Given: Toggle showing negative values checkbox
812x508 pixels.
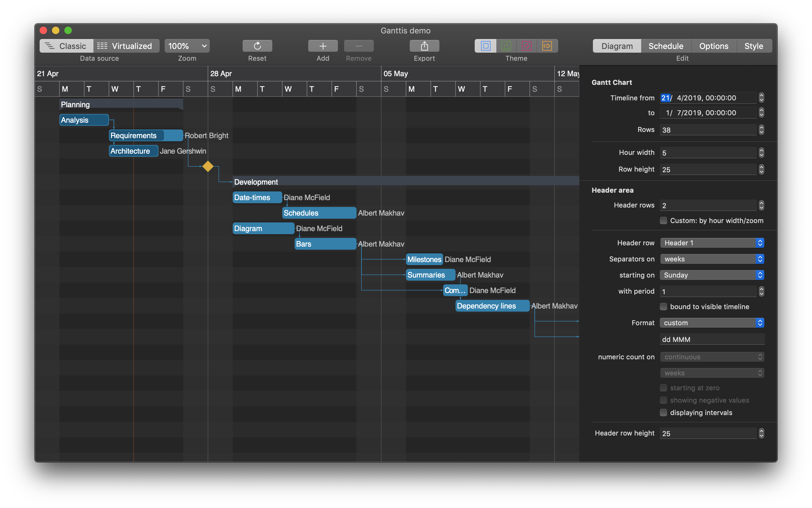Looking at the screenshot, I should (663, 400).
